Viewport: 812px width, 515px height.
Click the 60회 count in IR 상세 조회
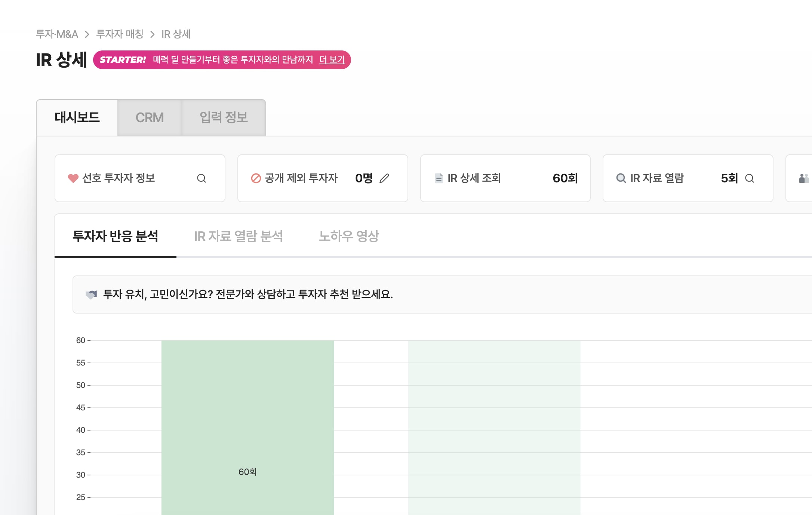pyautogui.click(x=565, y=178)
